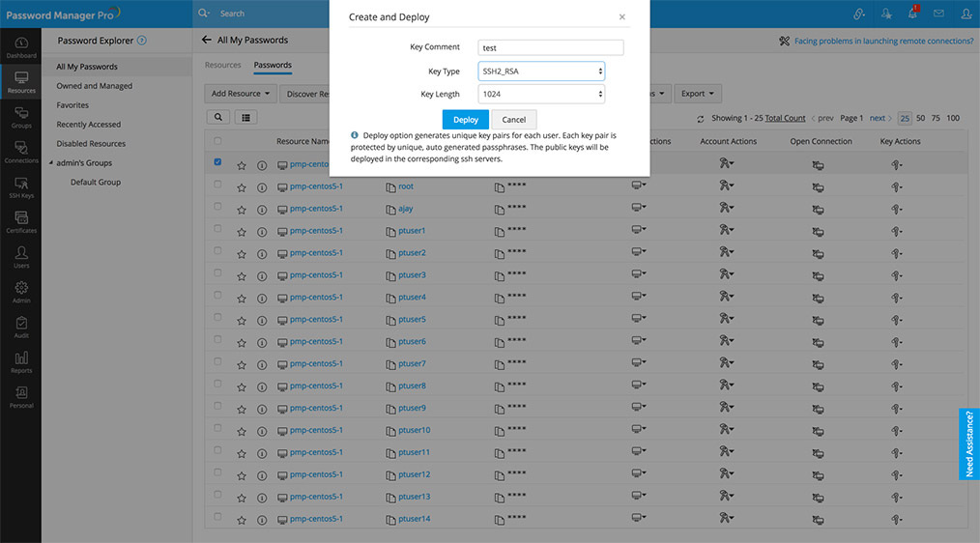
Task: Click the Password Explorer help icon
Action: tap(142, 40)
